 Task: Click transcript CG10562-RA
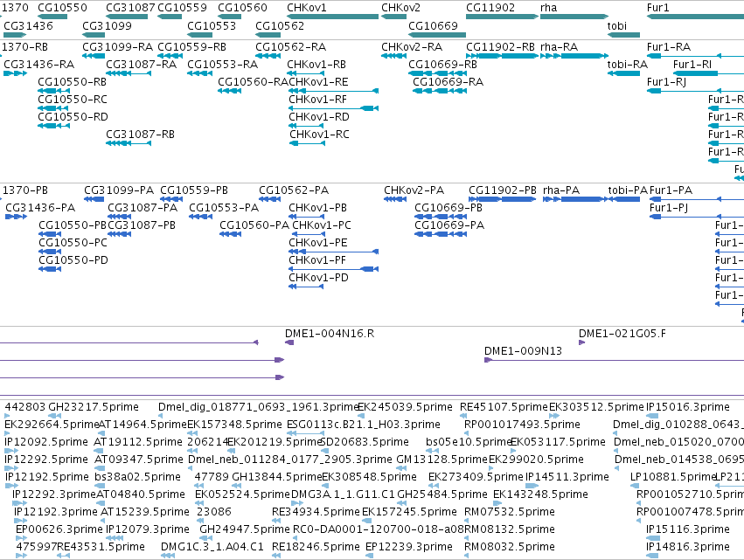[x=291, y=47]
